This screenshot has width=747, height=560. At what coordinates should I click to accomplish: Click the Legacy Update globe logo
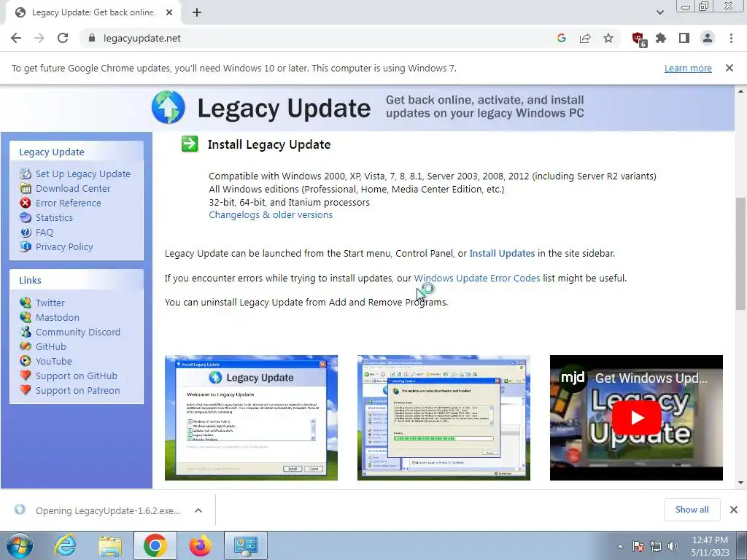[169, 107]
